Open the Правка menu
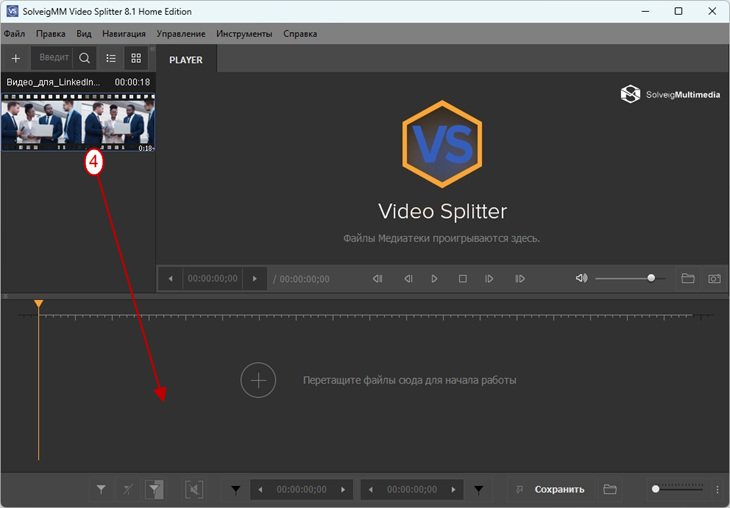This screenshot has width=730, height=508. pyautogui.click(x=50, y=34)
